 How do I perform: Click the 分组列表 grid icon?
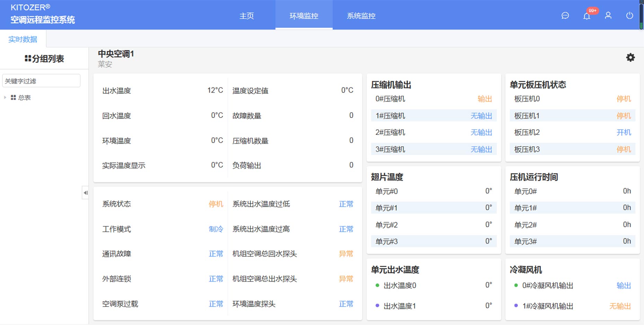pos(28,59)
